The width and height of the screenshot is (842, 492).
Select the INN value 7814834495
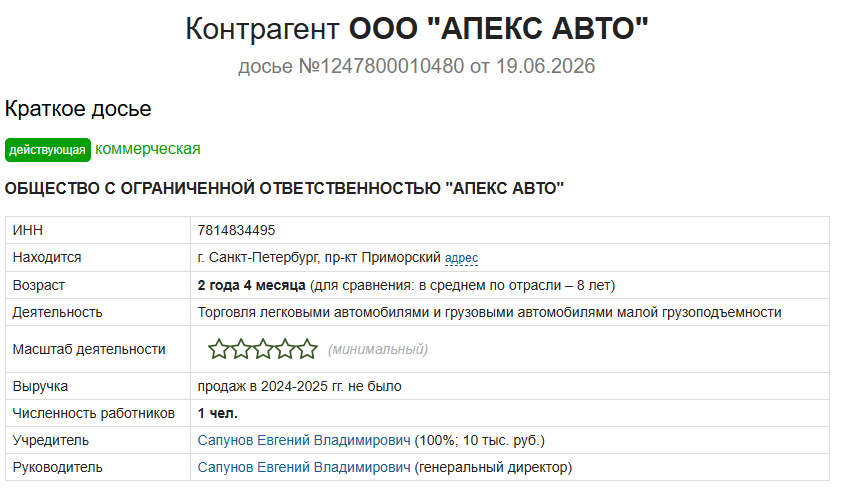[236, 230]
